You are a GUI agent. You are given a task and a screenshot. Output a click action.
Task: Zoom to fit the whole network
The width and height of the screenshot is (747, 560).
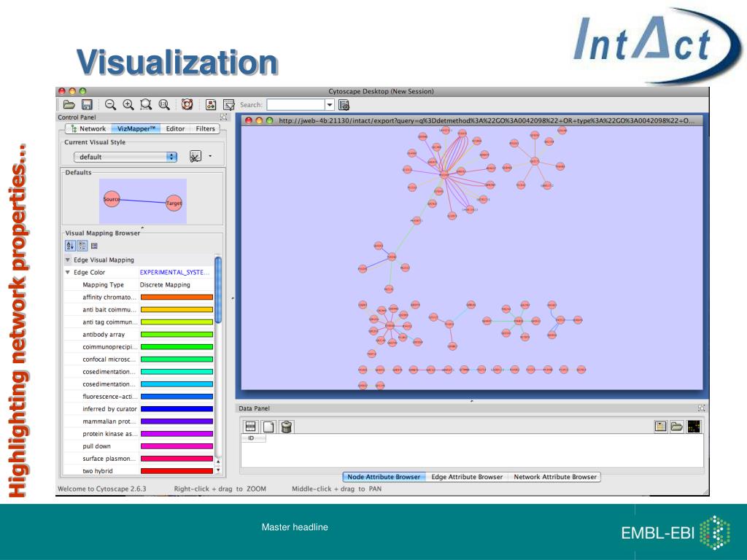click(164, 105)
